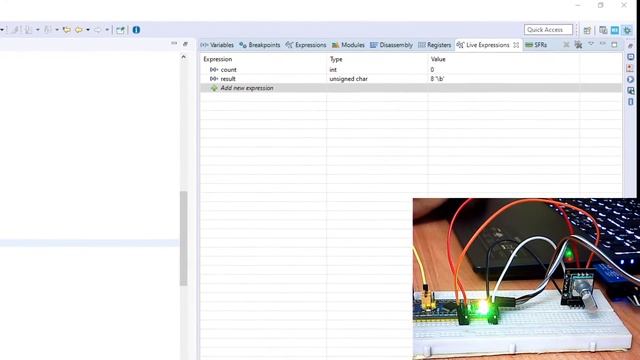Click Add new expression
Viewport: 640px width, 360px height.
coord(247,88)
